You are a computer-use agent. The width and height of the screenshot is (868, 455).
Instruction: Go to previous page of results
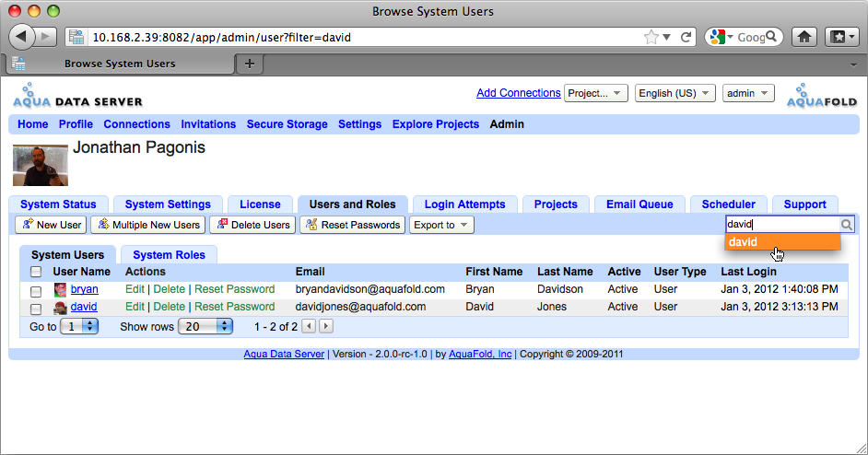click(x=310, y=327)
